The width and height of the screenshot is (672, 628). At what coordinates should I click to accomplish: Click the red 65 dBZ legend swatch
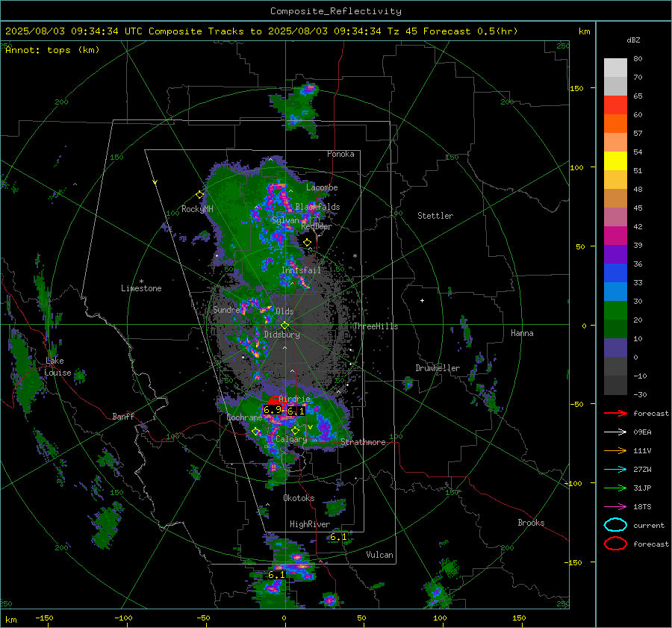pos(615,105)
